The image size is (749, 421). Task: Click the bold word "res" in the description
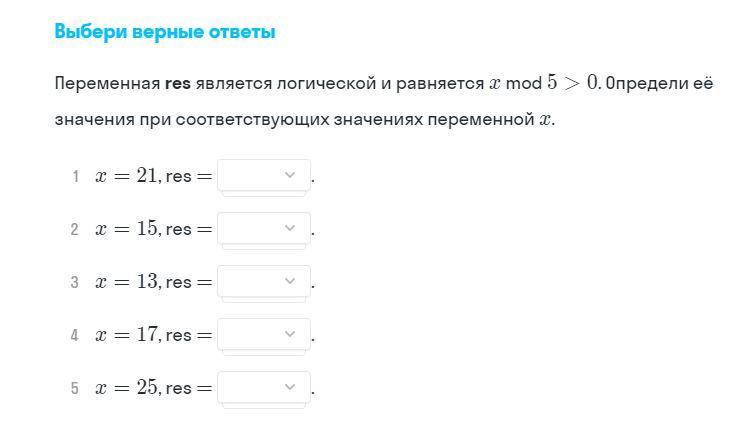pos(178,83)
